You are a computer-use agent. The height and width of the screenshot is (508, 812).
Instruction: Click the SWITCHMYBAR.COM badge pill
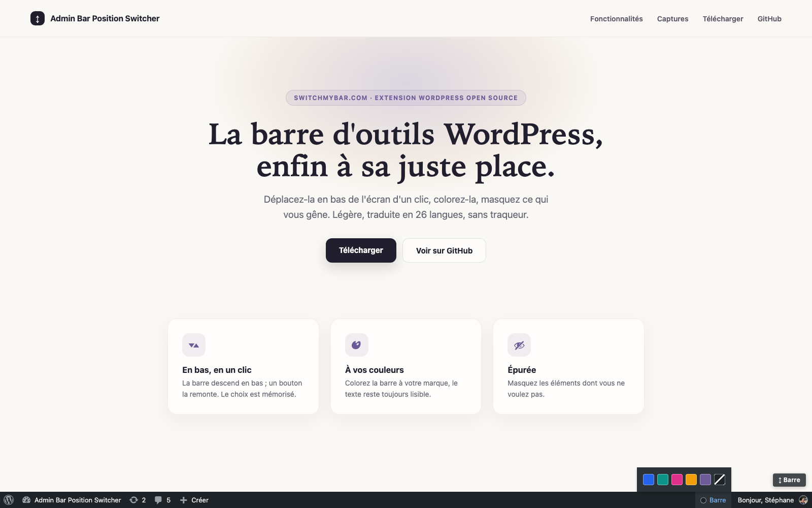406,98
